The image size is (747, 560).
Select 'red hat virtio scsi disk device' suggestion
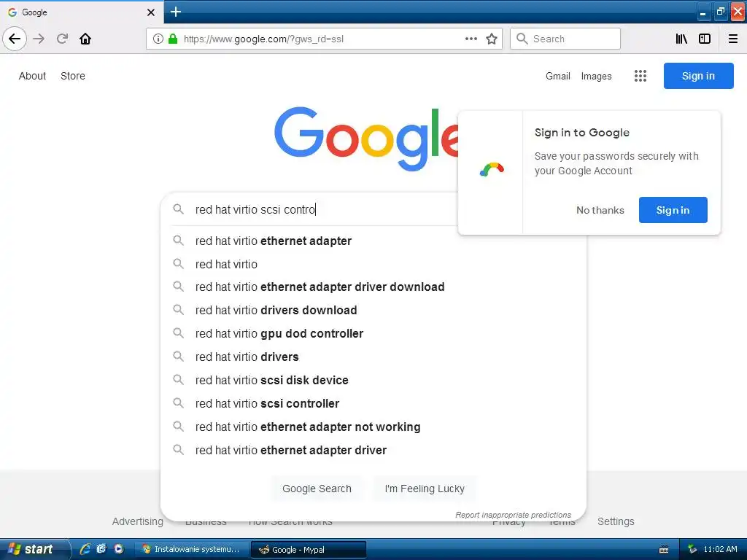click(373, 380)
